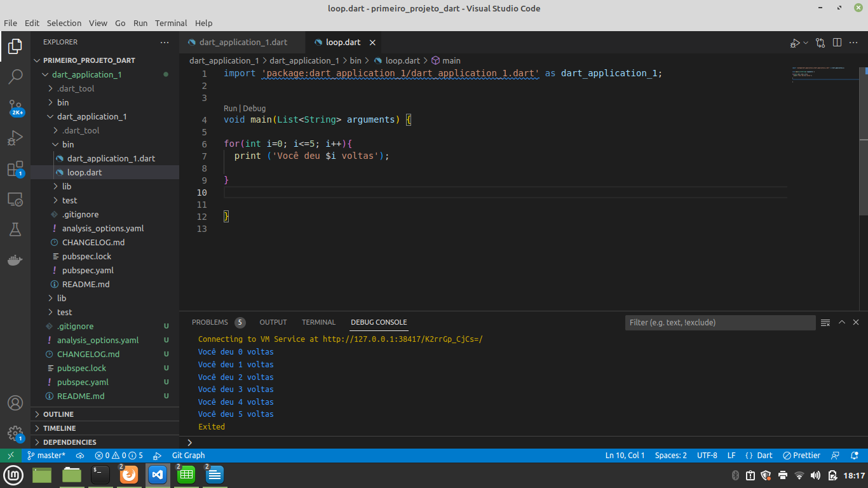Viewport: 868px width, 488px height.
Task: Open the File menu
Action: click(10, 23)
